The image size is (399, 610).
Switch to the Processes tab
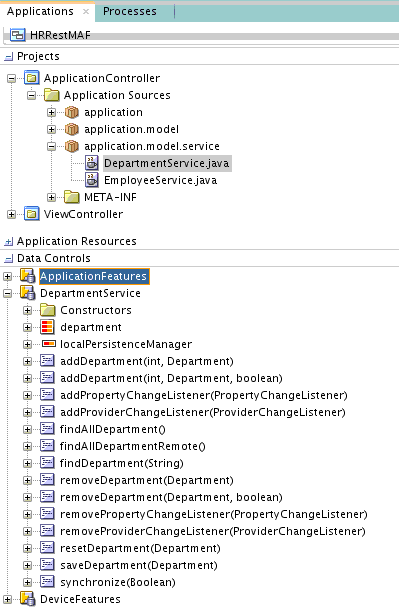[x=130, y=11]
